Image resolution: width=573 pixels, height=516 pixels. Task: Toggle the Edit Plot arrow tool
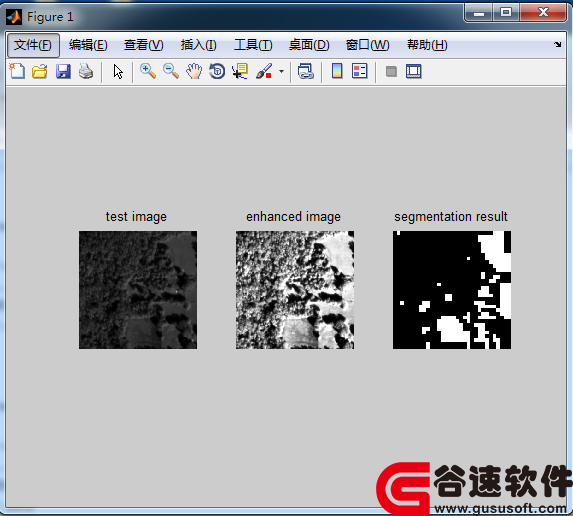[x=118, y=71]
